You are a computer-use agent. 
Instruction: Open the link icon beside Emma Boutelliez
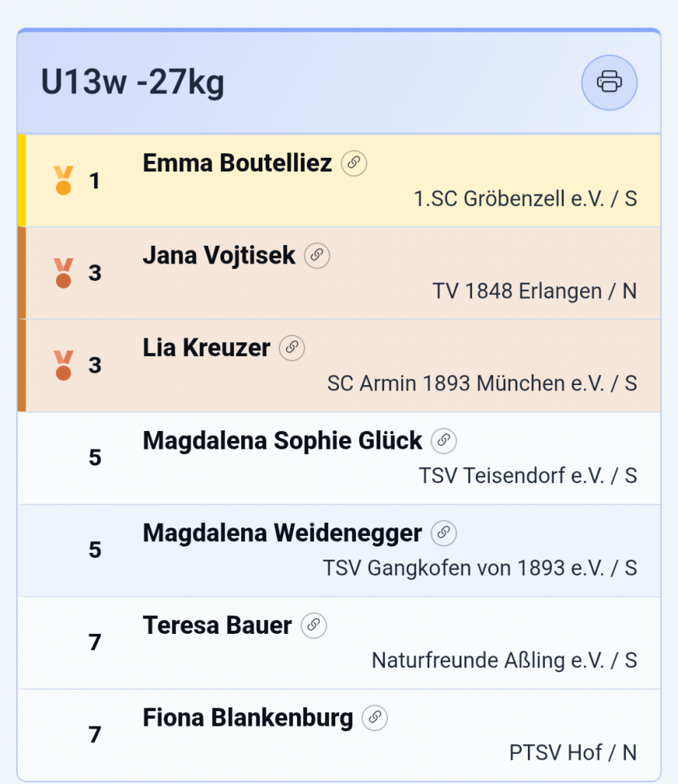(354, 163)
